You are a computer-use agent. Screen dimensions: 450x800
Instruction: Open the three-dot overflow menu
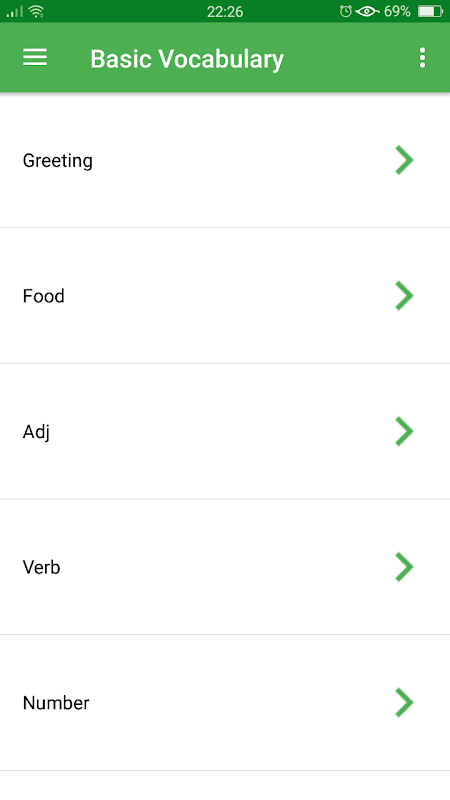[x=422, y=58]
